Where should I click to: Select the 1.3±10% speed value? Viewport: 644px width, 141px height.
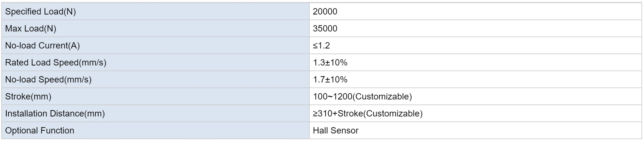point(330,63)
